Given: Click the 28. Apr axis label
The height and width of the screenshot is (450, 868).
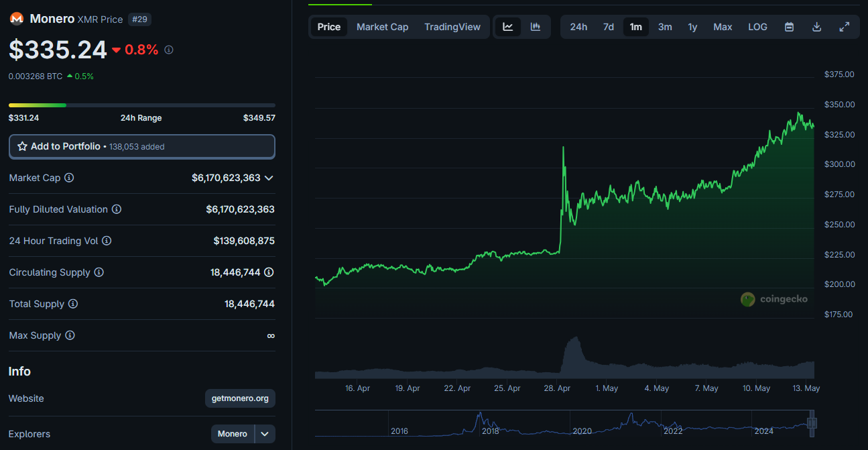Looking at the screenshot, I should (x=558, y=388).
